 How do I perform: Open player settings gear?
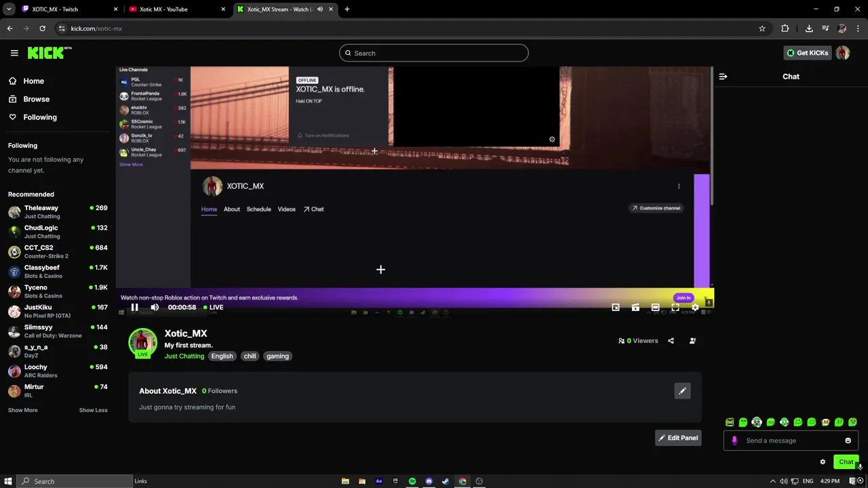point(695,307)
